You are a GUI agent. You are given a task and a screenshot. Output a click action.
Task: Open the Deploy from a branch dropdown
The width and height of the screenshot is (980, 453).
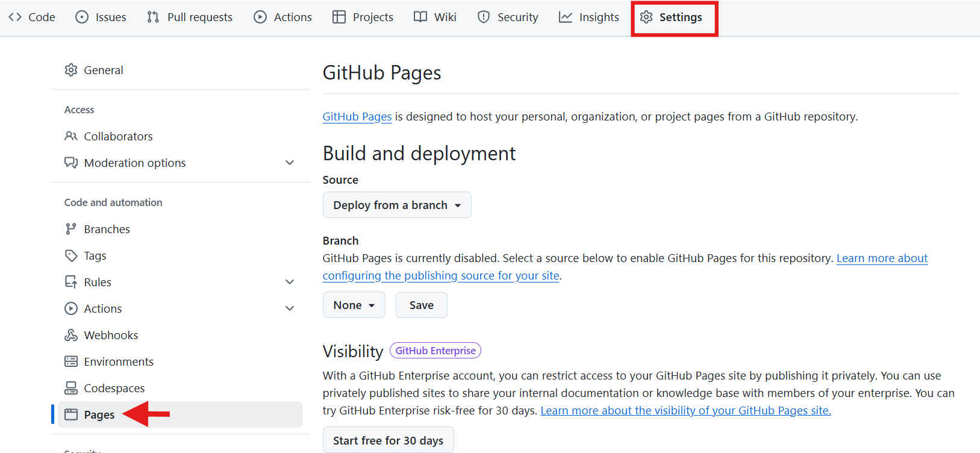[397, 205]
